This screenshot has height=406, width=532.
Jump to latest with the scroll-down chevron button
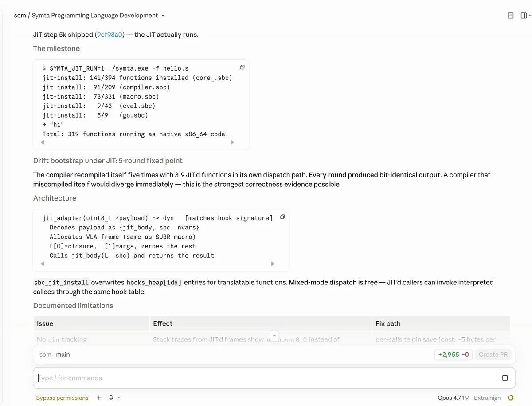pos(274,335)
